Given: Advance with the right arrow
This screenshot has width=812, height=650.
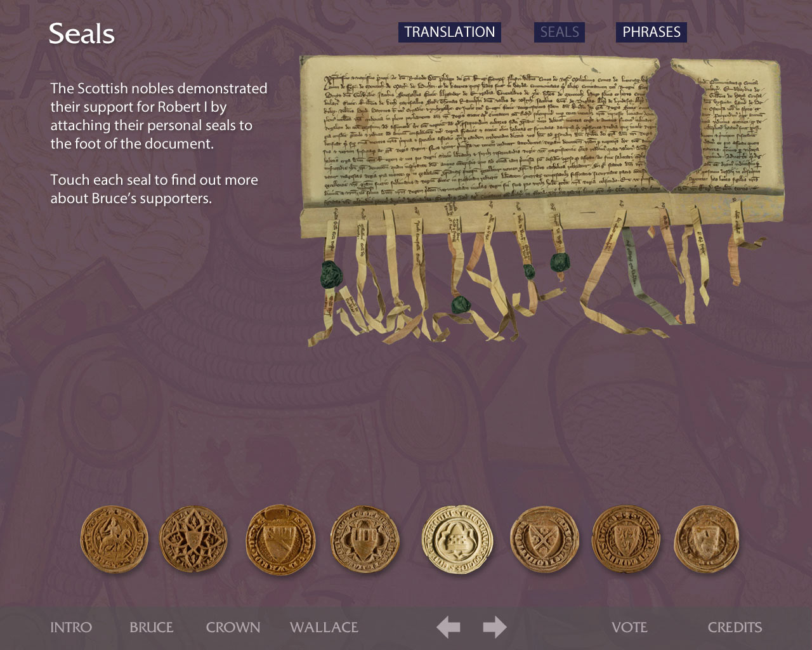Looking at the screenshot, I should point(495,627).
